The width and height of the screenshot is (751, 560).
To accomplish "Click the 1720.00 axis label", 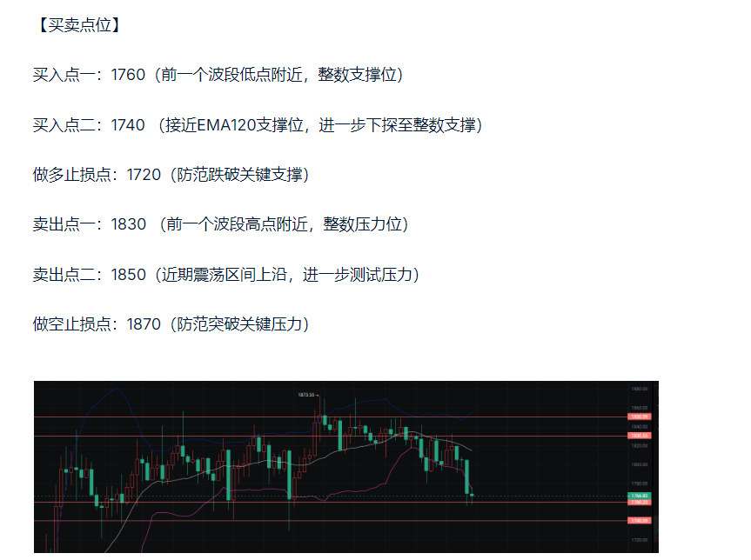I will pyautogui.click(x=640, y=540).
